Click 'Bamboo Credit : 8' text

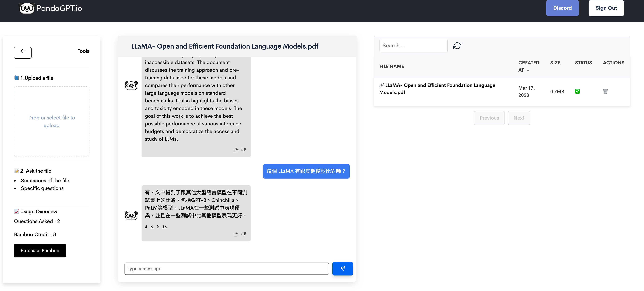(x=35, y=234)
